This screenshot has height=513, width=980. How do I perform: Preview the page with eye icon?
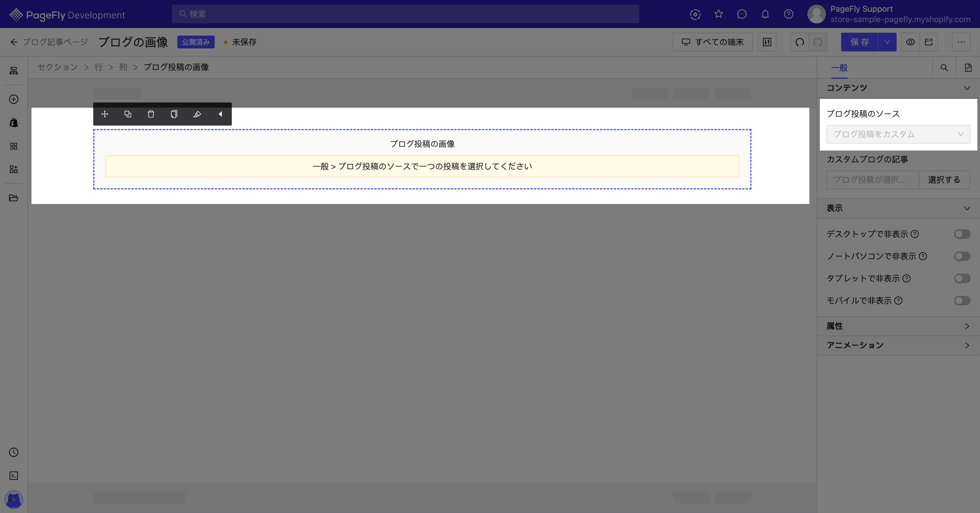coord(910,42)
